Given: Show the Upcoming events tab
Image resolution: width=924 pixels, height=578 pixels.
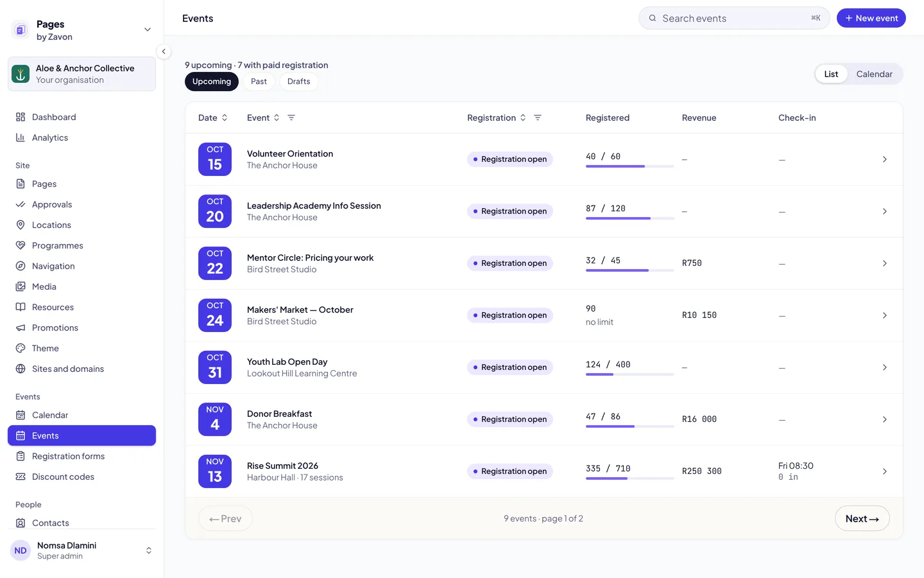Looking at the screenshot, I should [x=212, y=82].
